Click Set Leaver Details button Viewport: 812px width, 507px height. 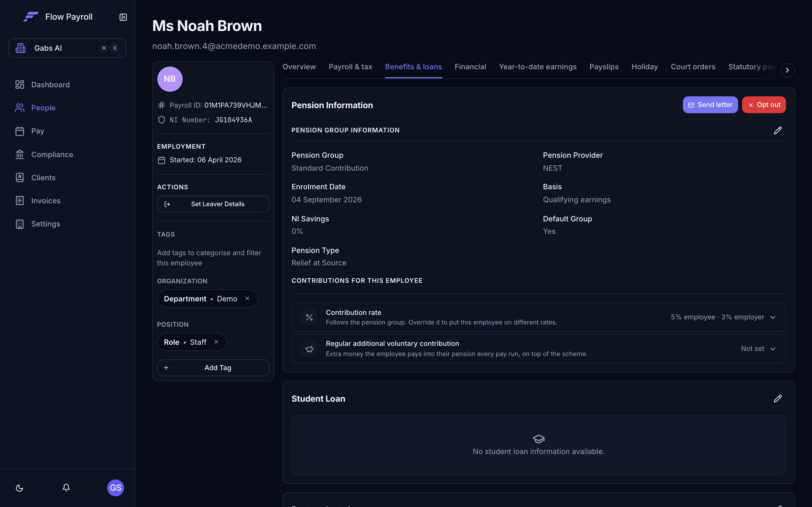click(213, 204)
